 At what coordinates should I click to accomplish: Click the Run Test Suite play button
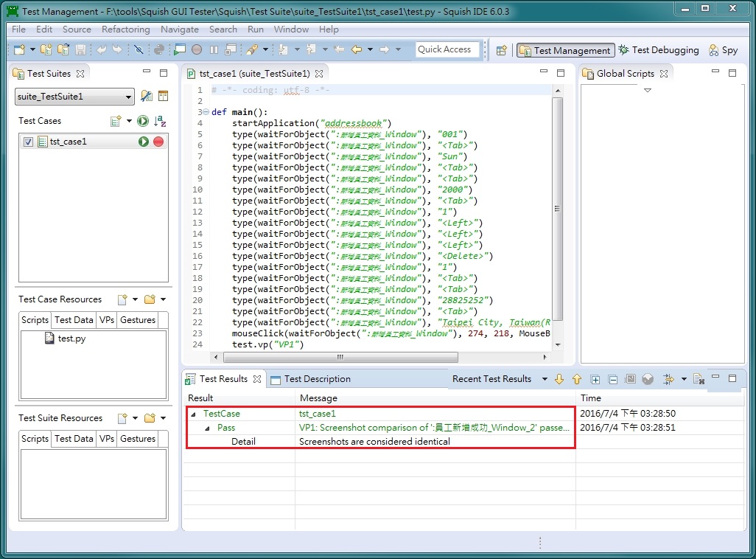(x=143, y=121)
